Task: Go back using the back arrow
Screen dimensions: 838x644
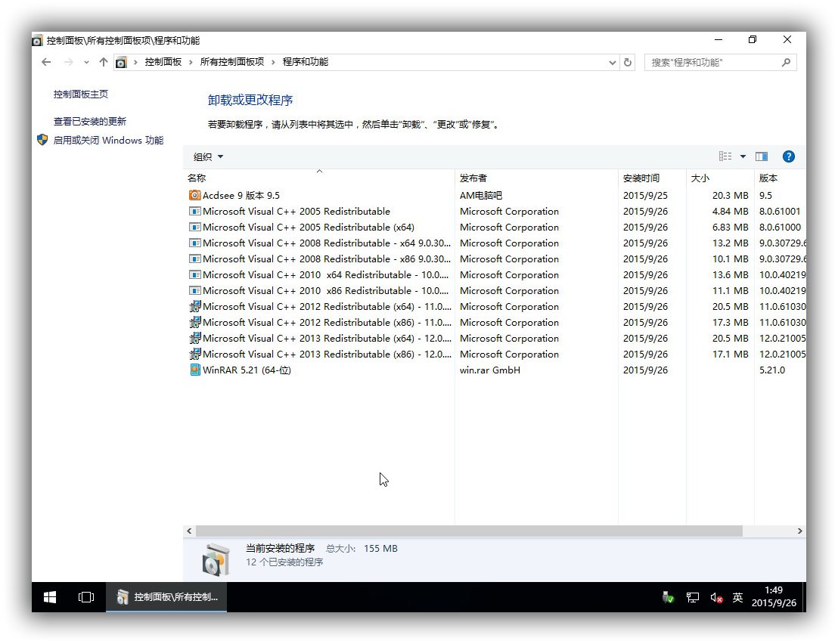Action: pos(46,62)
